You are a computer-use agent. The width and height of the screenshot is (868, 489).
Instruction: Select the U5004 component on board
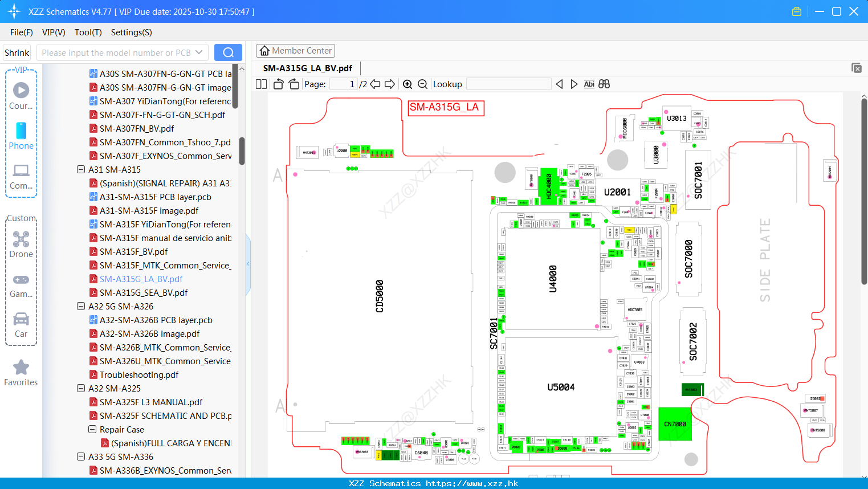click(x=561, y=388)
